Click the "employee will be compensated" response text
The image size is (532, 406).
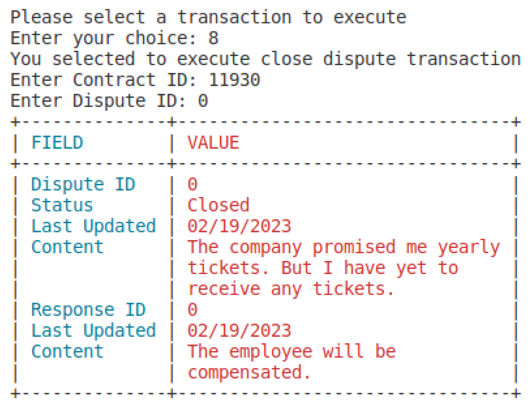[292, 351]
